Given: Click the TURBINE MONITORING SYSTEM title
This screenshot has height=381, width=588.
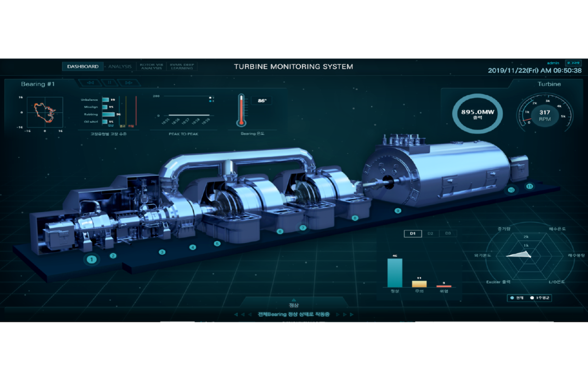Looking at the screenshot, I should click(x=294, y=67).
